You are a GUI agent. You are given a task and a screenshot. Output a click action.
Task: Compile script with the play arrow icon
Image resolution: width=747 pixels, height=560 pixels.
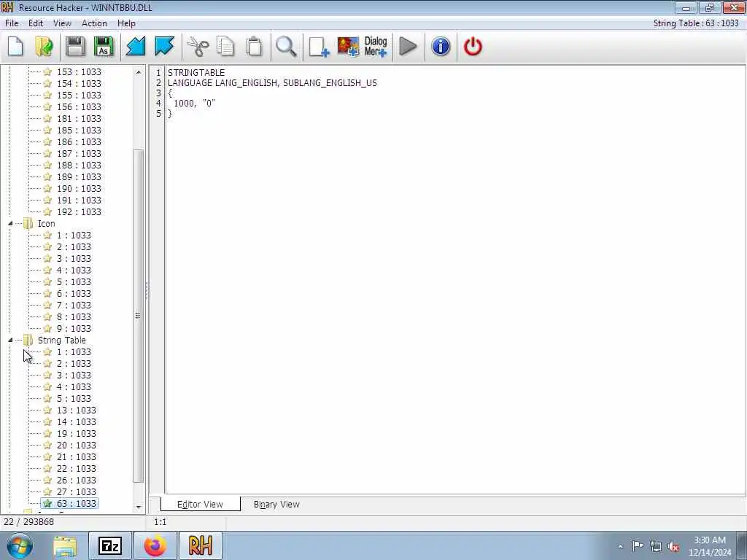(408, 47)
